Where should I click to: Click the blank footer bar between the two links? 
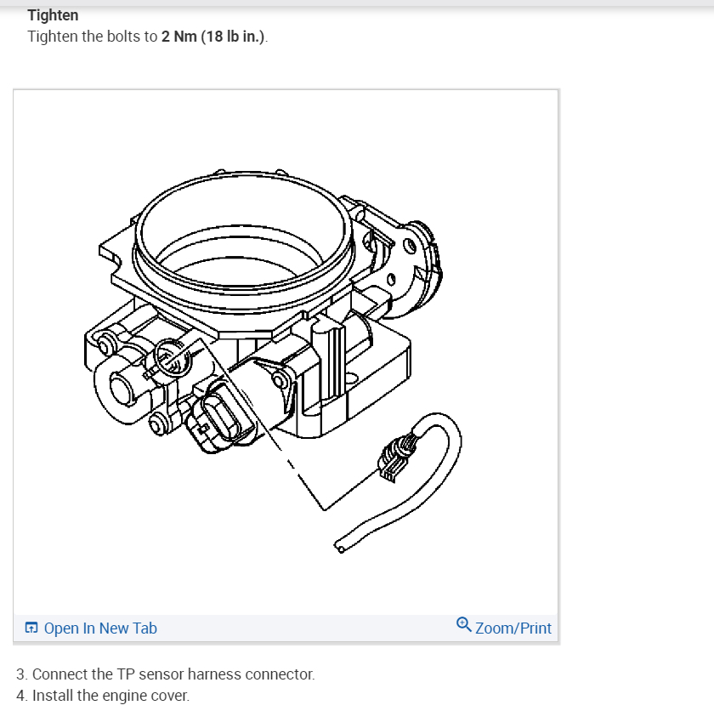pyautogui.click(x=306, y=628)
